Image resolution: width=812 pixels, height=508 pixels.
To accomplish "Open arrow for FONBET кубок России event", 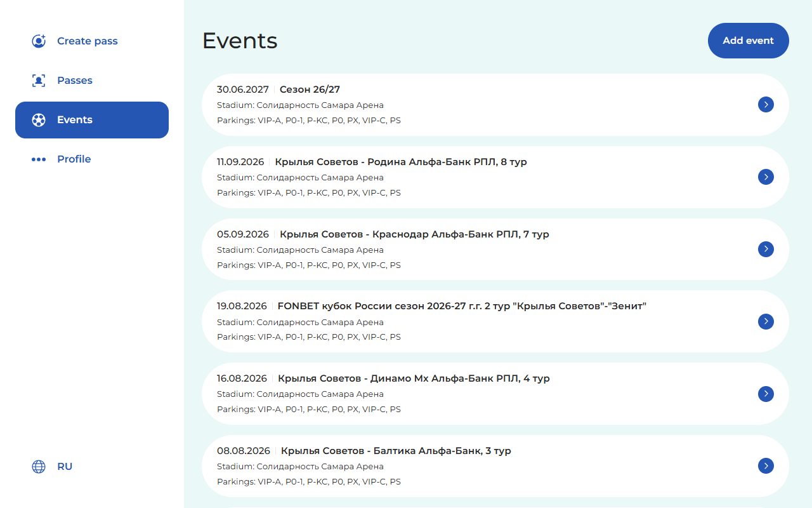I will tap(766, 321).
